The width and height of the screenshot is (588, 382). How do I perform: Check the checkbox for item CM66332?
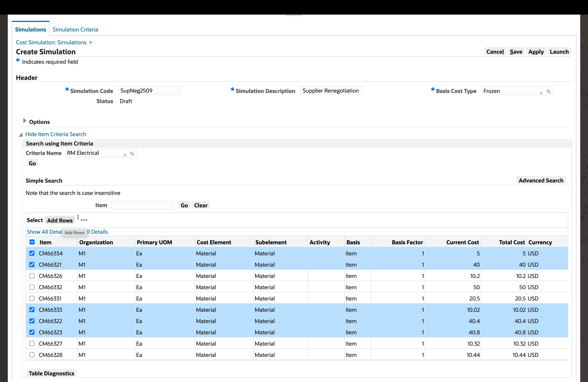[x=32, y=287]
